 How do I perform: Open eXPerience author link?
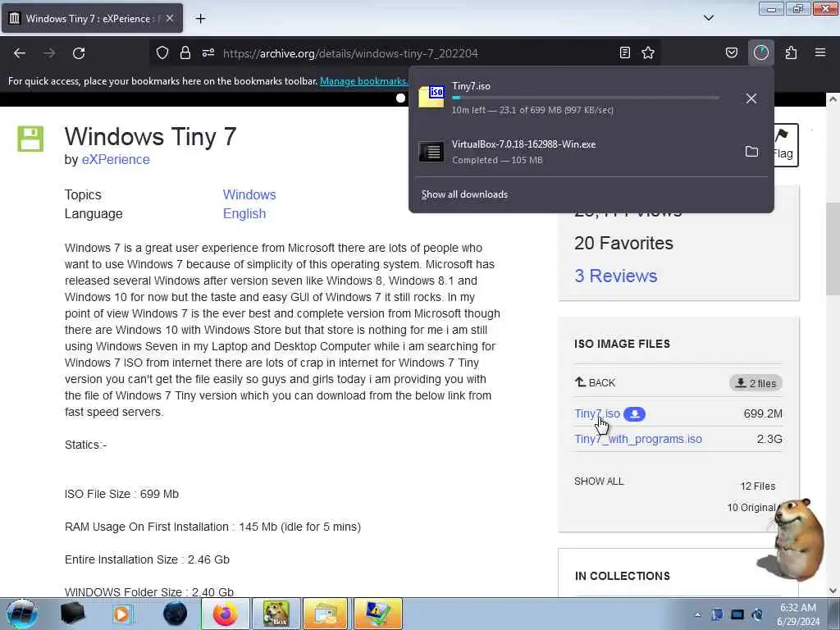click(116, 160)
